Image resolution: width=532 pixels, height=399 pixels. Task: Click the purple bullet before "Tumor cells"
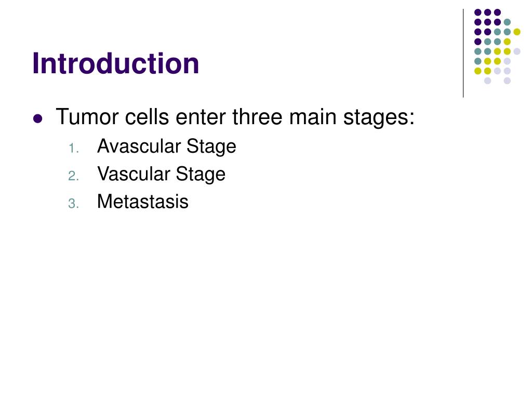click(37, 118)
